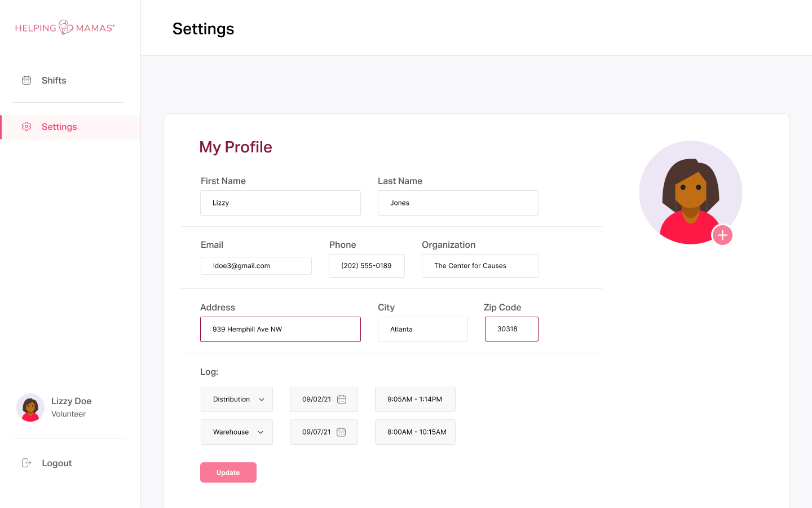Click the 09/02/21 date field

pos(324,399)
